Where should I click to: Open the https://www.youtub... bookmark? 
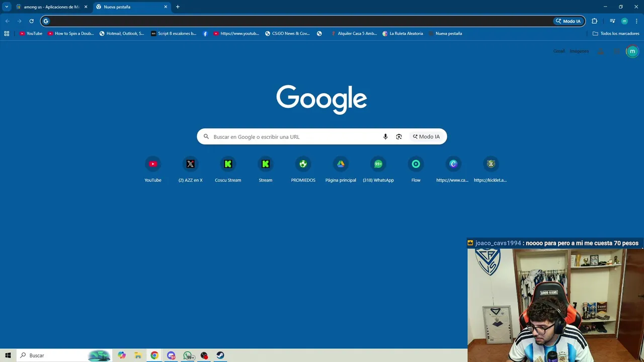click(236, 34)
